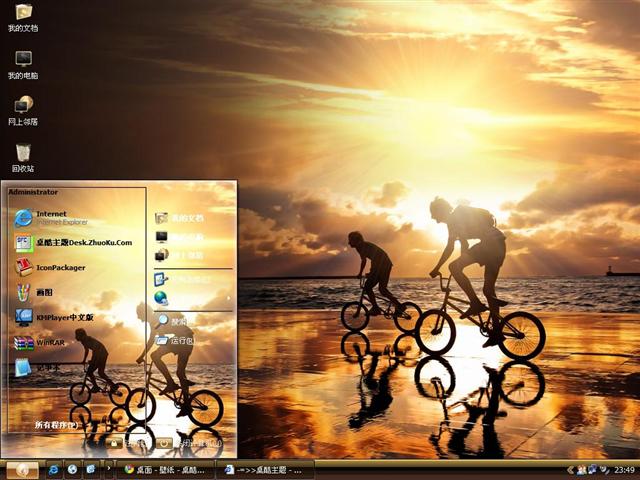Expand quick launch overflow chevron
The image size is (640, 480).
tap(107, 469)
